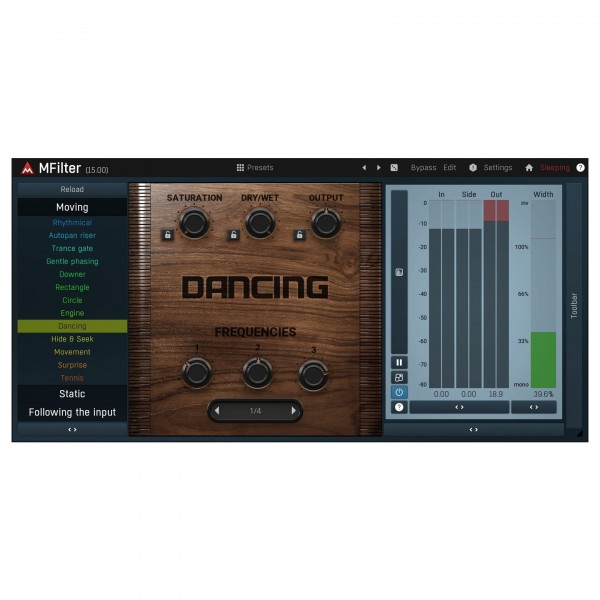Click Frequencies knob 2

click(258, 373)
